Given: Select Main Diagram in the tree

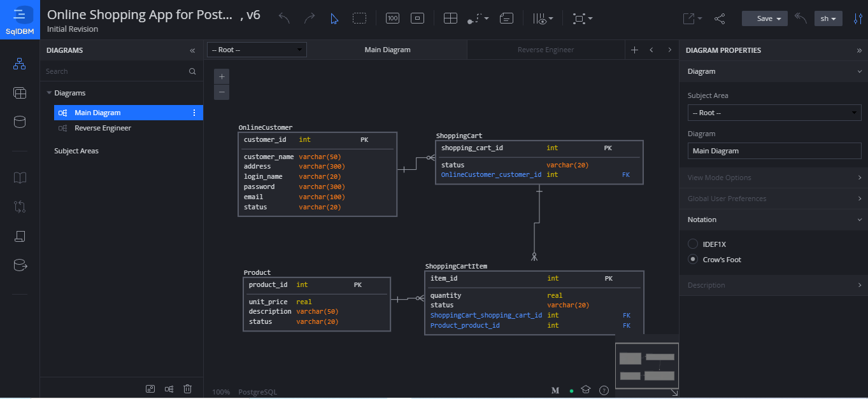Looking at the screenshot, I should (x=128, y=113).
